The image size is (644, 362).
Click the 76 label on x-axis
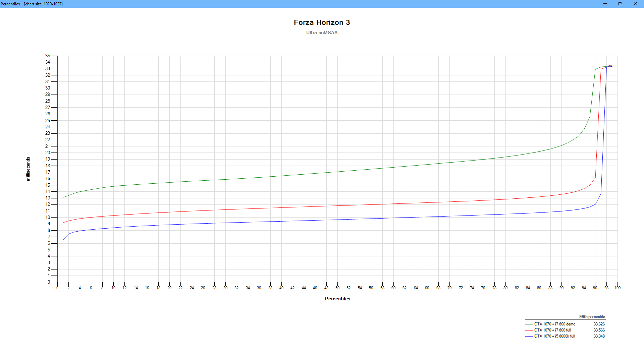click(483, 288)
